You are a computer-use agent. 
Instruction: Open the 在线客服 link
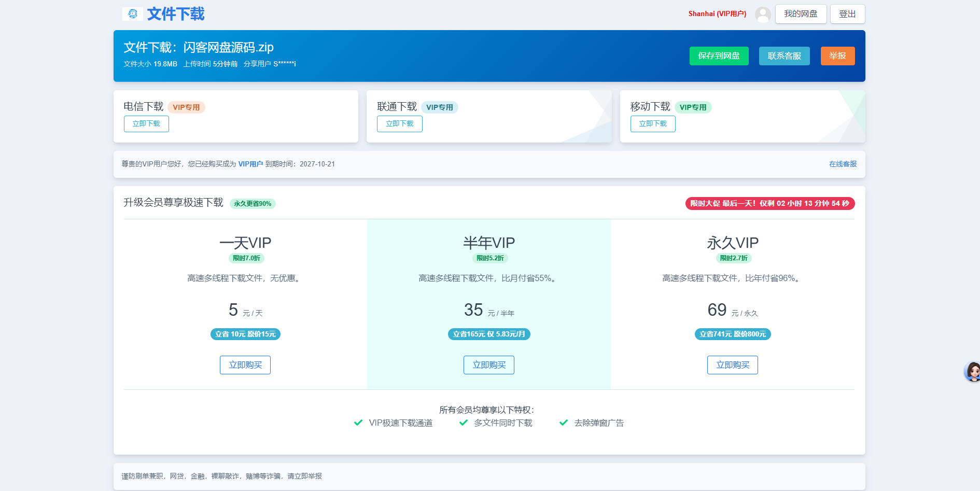pos(843,164)
